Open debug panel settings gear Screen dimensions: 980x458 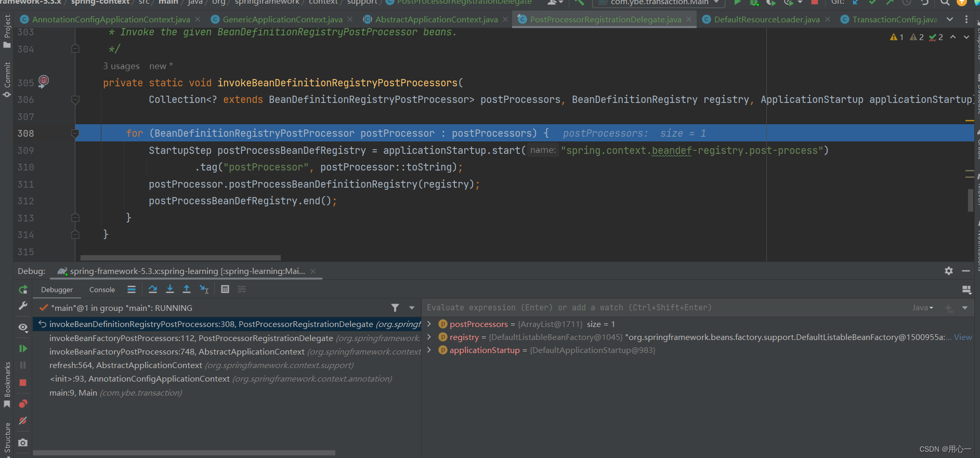coord(949,271)
